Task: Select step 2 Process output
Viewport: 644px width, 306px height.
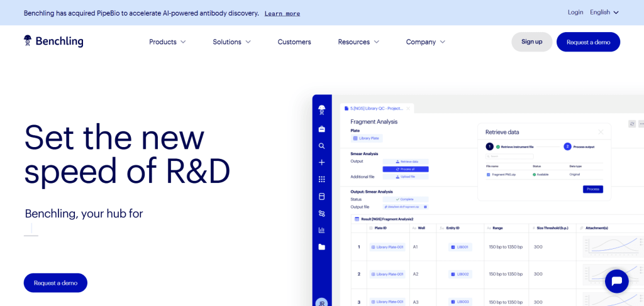Action: (579, 146)
